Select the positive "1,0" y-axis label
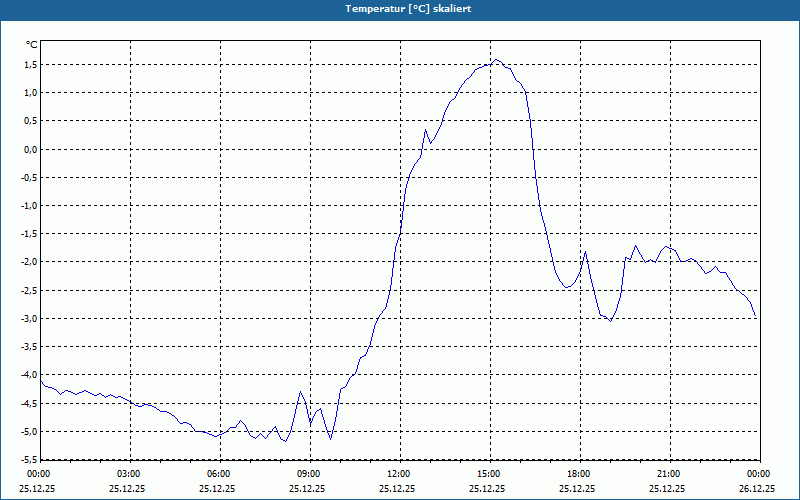The image size is (800, 500). pyautogui.click(x=31, y=92)
